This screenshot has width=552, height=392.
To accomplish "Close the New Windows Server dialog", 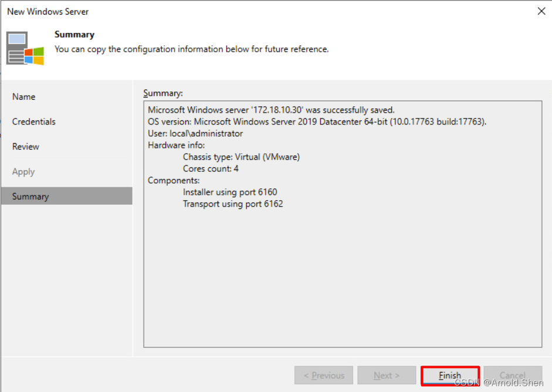I will (x=541, y=11).
